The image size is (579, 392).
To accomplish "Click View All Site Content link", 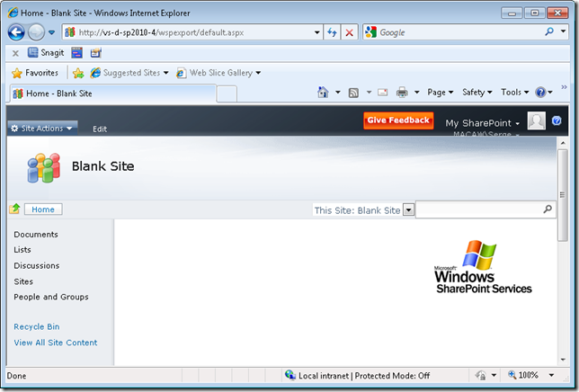I will click(x=56, y=343).
